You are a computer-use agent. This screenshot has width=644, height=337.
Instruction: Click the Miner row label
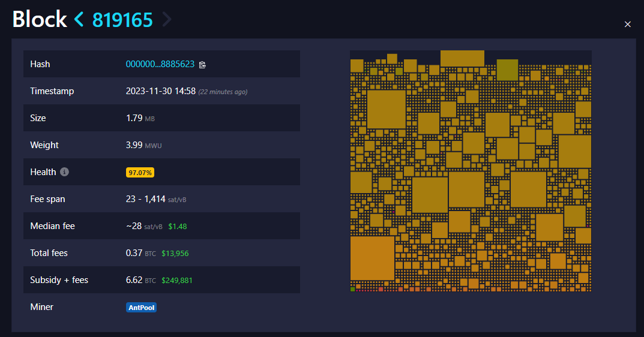point(42,307)
